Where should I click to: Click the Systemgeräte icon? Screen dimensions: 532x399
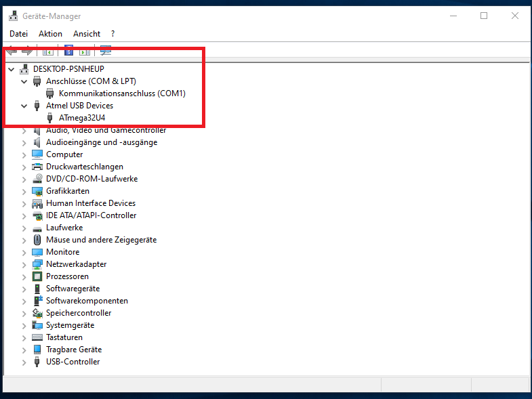(37, 325)
